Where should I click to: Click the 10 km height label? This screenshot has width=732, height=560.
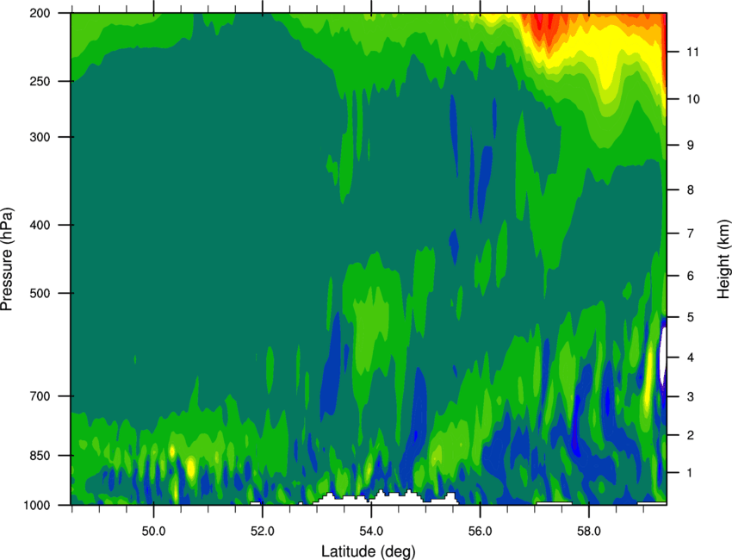point(692,99)
